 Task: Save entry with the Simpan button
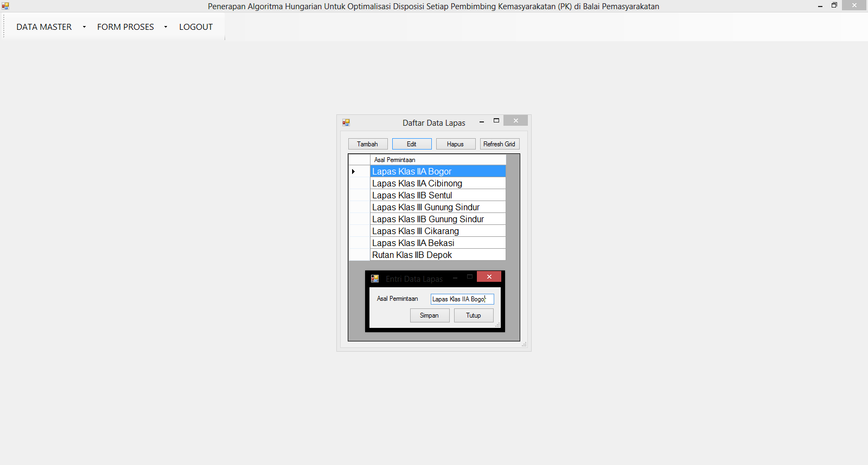tap(429, 315)
